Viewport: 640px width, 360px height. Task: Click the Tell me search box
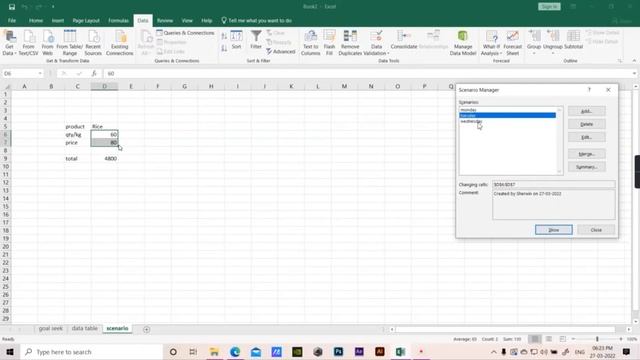(x=256, y=20)
